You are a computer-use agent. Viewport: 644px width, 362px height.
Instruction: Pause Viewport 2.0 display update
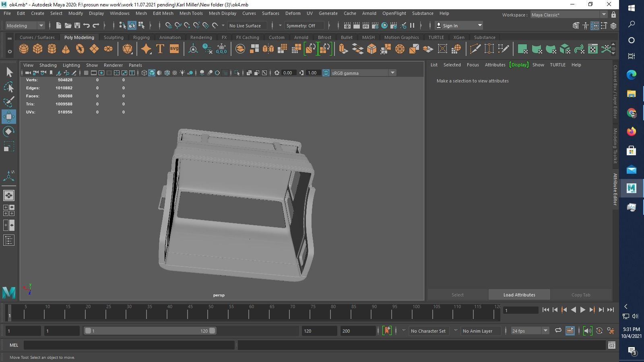click(x=412, y=25)
